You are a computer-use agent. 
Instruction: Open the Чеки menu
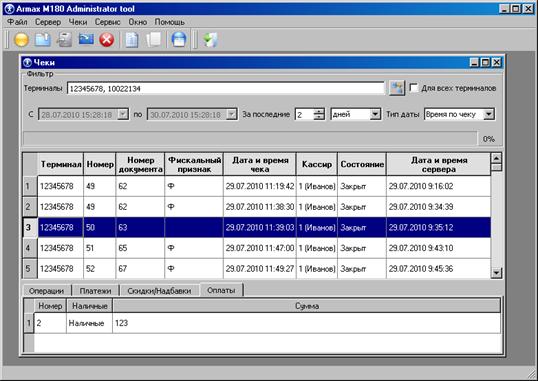pyautogui.click(x=78, y=22)
